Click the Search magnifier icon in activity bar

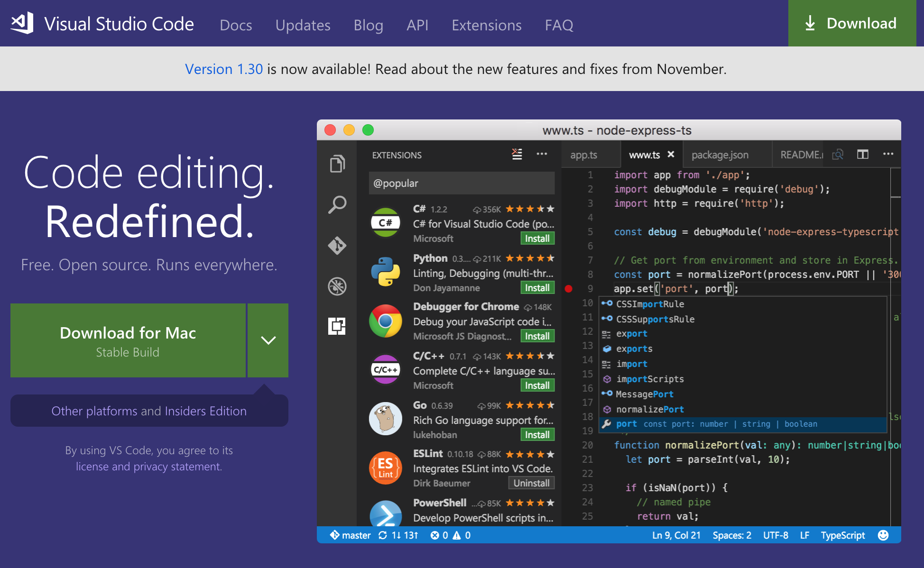point(337,205)
